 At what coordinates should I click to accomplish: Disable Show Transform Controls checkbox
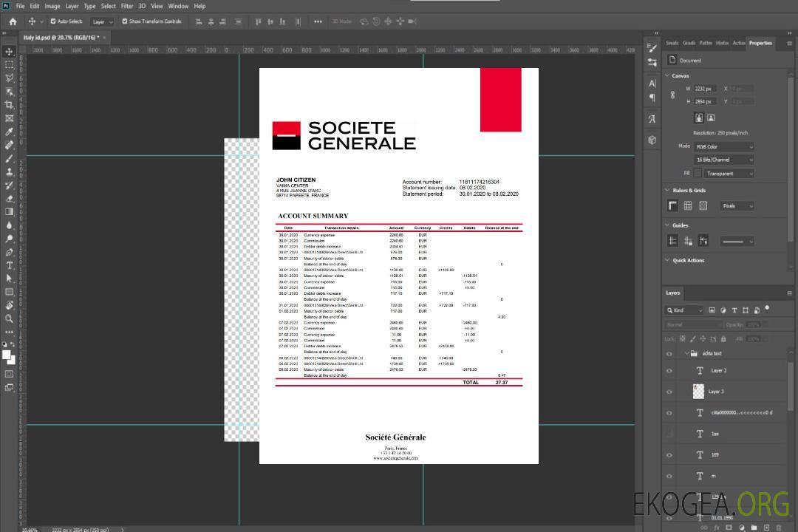coord(125,21)
